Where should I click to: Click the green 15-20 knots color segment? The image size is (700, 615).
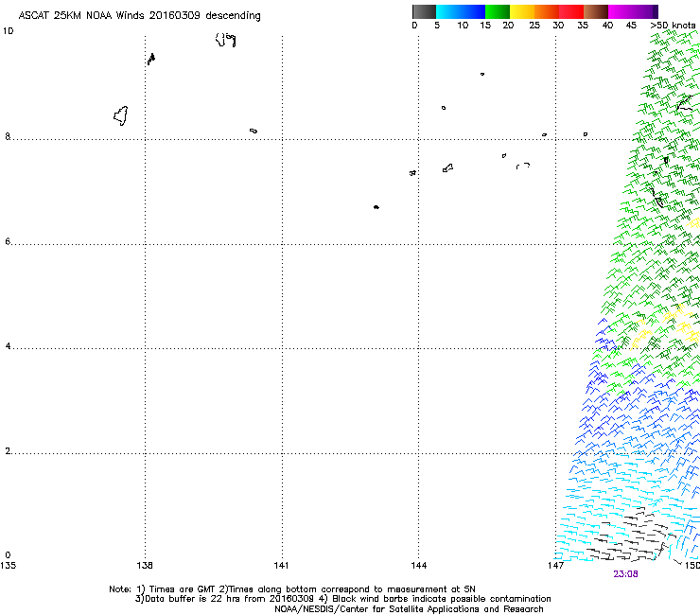[x=498, y=11]
